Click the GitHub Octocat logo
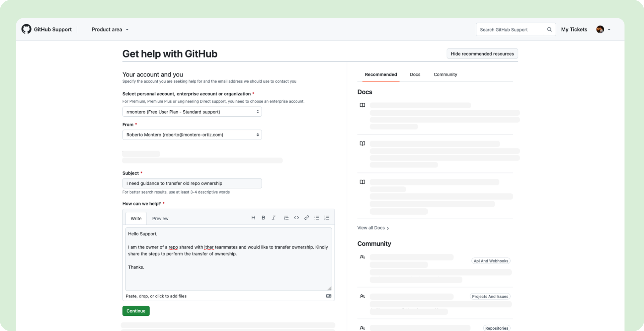This screenshot has width=644, height=331. pos(26,29)
